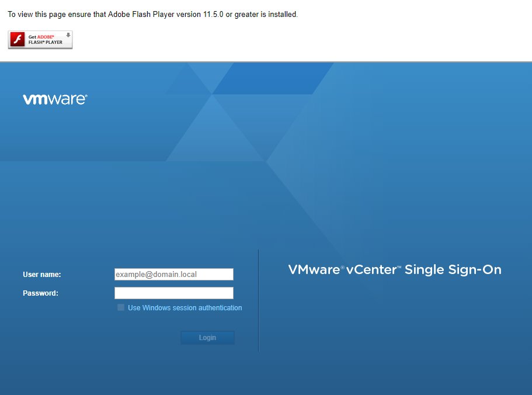Click the 'Password:' label

coord(40,293)
